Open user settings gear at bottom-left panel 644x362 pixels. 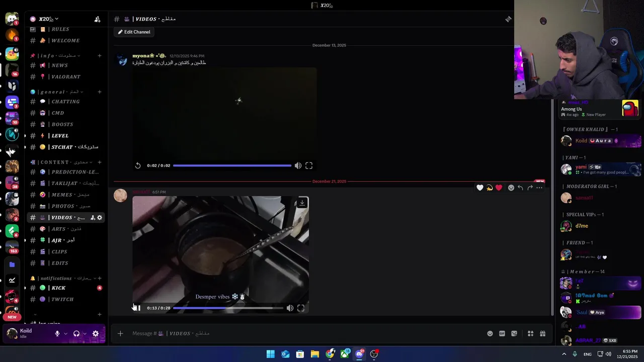(x=96, y=333)
